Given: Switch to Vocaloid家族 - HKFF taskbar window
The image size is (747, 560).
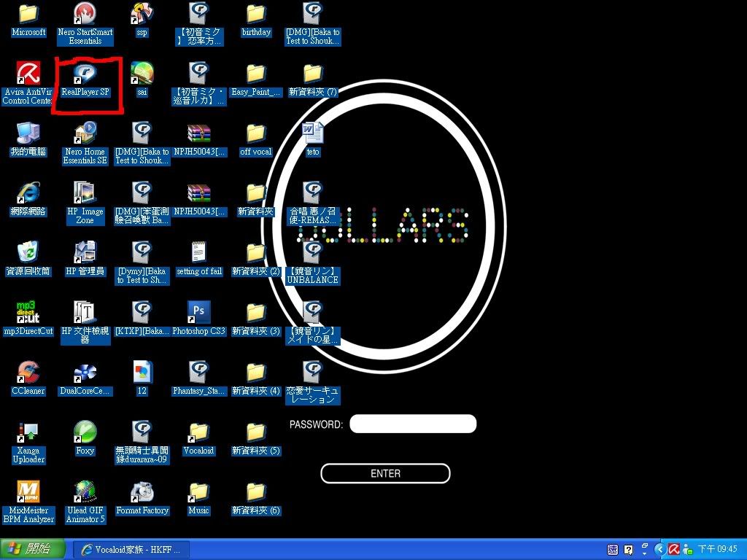Looking at the screenshot, I should click(x=131, y=550).
